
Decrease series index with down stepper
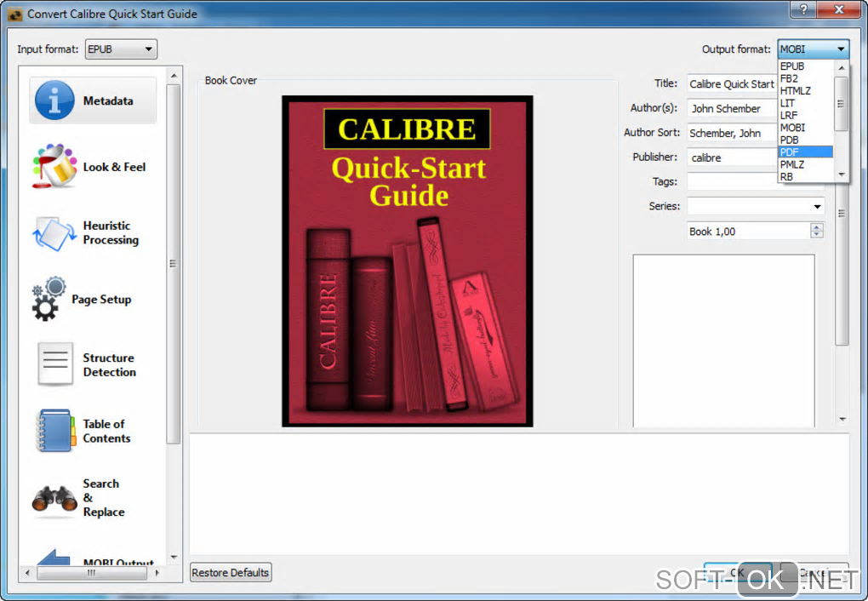(x=817, y=235)
